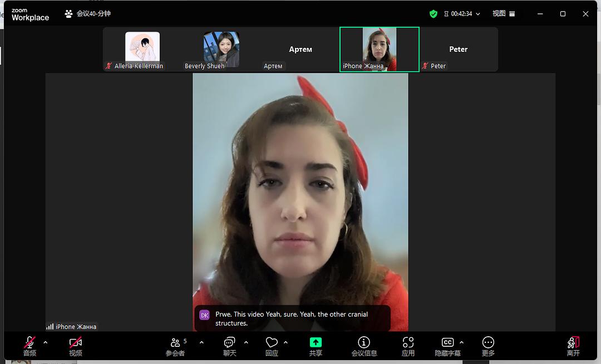Screen dimensions: 601x364
Task: Expand audio options arrow next to microphone
Action: pyautogui.click(x=46, y=342)
